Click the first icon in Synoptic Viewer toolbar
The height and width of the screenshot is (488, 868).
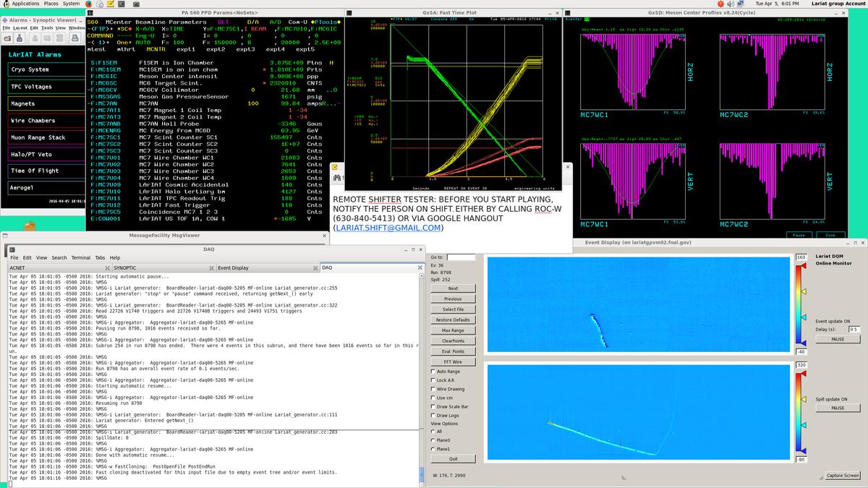pyautogui.click(x=7, y=37)
